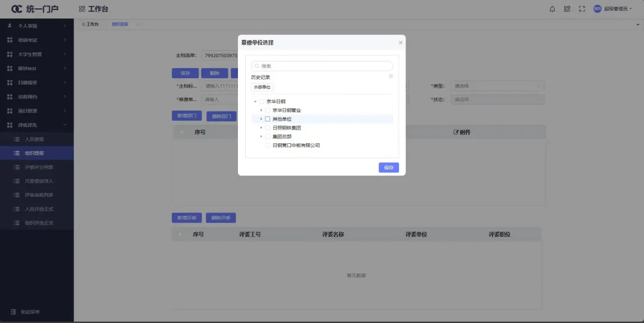Image resolution: width=644 pixels, height=323 pixels.
Task: Open the apps grid icon in header
Action: 567,9
